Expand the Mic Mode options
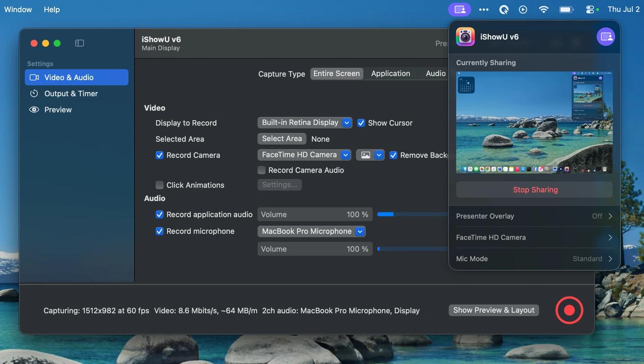The height and width of the screenshot is (364, 644). [x=535, y=259]
